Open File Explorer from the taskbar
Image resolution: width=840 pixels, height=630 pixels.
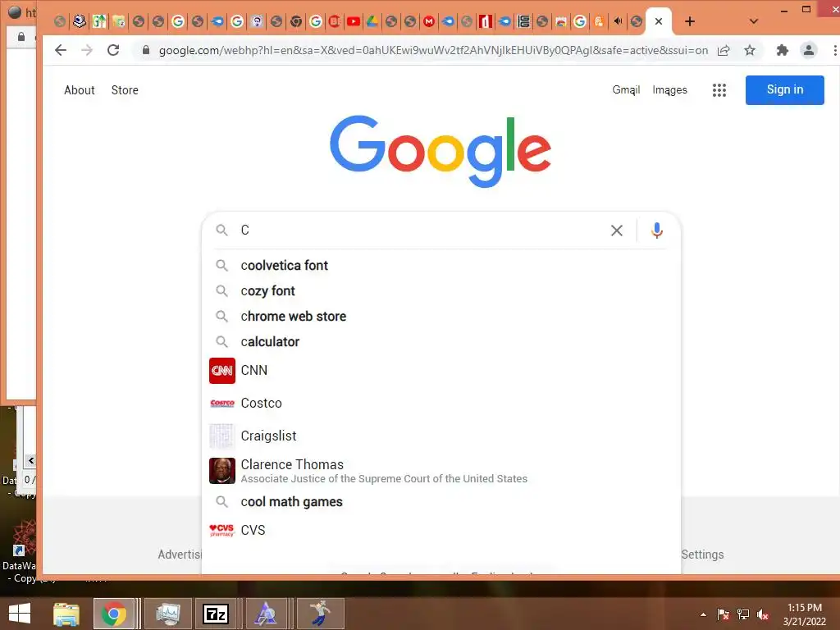tap(66, 614)
